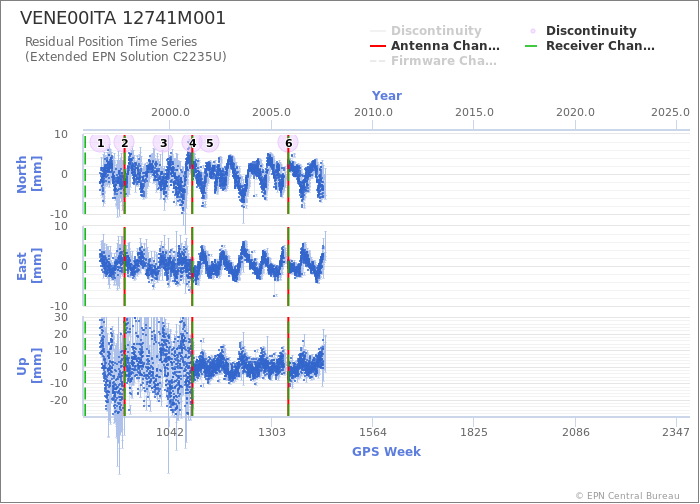This screenshot has height=504, width=700.
Task: Toggle the greyed-out Discontinuity line legend entry
Action: tap(426, 31)
